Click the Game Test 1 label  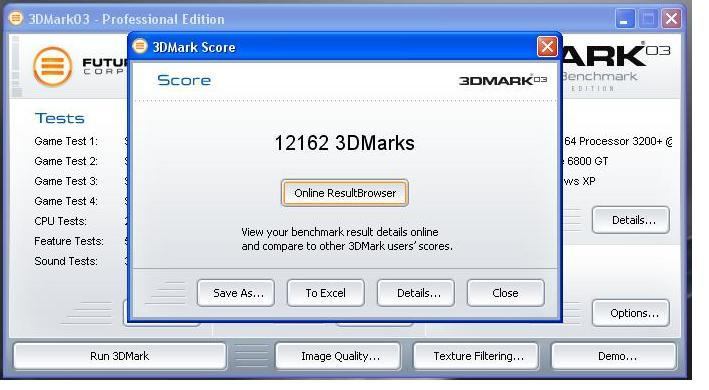[66, 141]
